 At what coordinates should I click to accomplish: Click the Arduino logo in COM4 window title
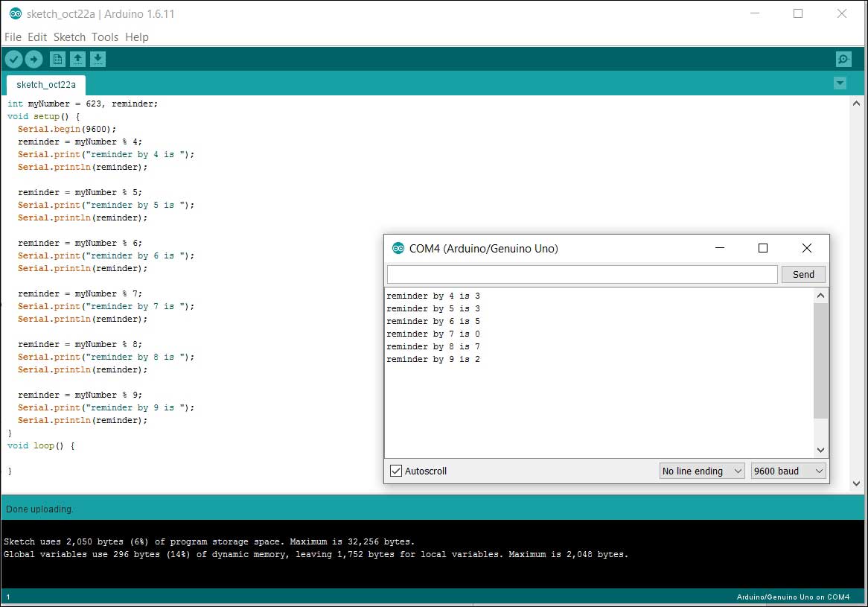point(398,249)
